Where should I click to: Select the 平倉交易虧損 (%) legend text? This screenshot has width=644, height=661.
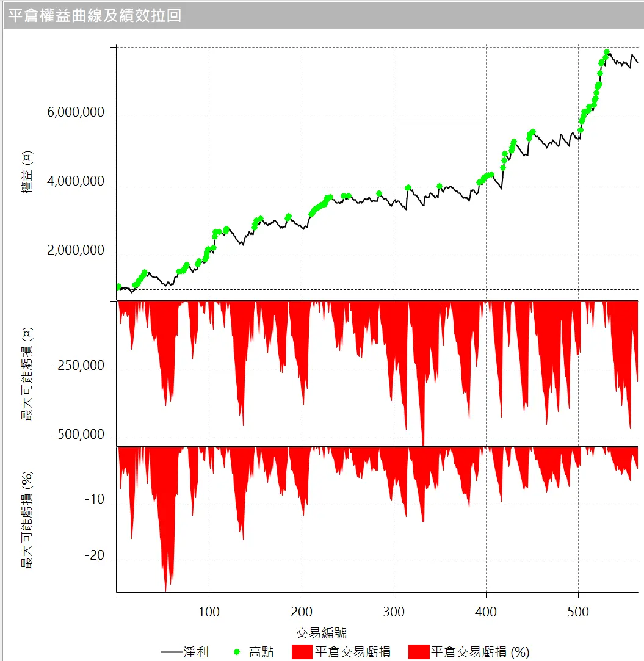(480, 652)
